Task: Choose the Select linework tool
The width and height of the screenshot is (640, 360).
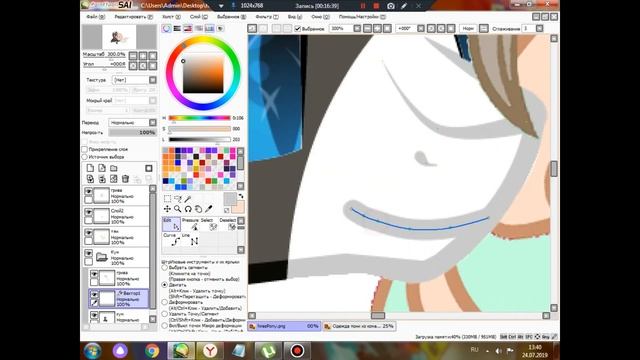Action: click(x=208, y=224)
